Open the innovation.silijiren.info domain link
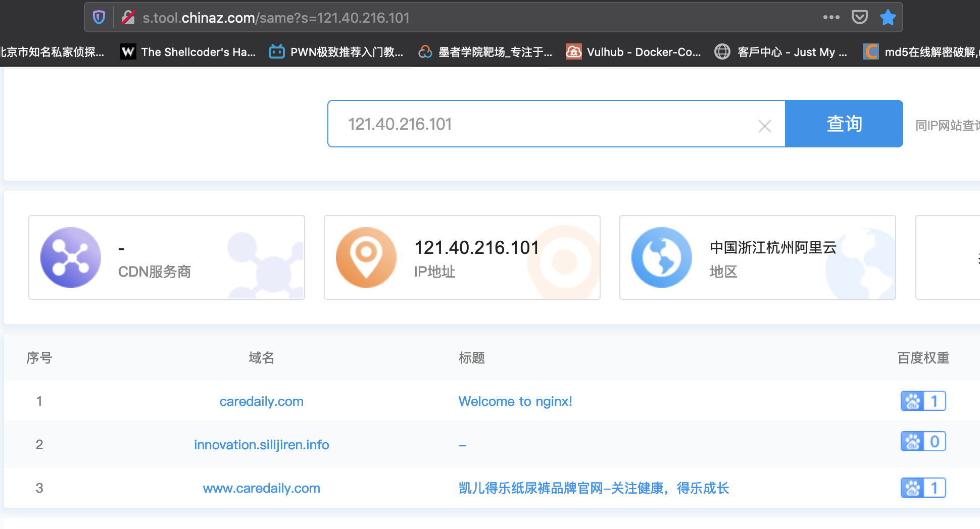Viewport: 980px width, 529px height. [262, 445]
